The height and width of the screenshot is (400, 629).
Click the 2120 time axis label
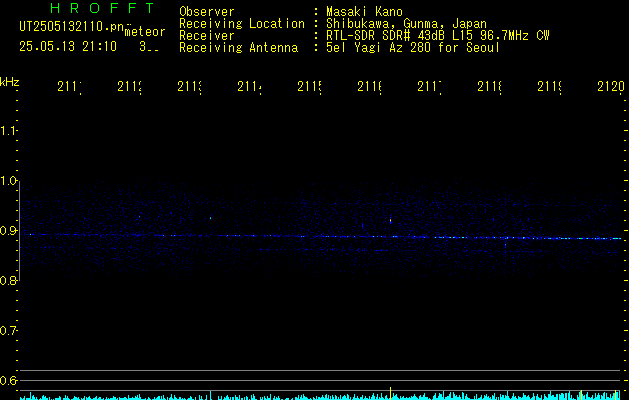611,86
